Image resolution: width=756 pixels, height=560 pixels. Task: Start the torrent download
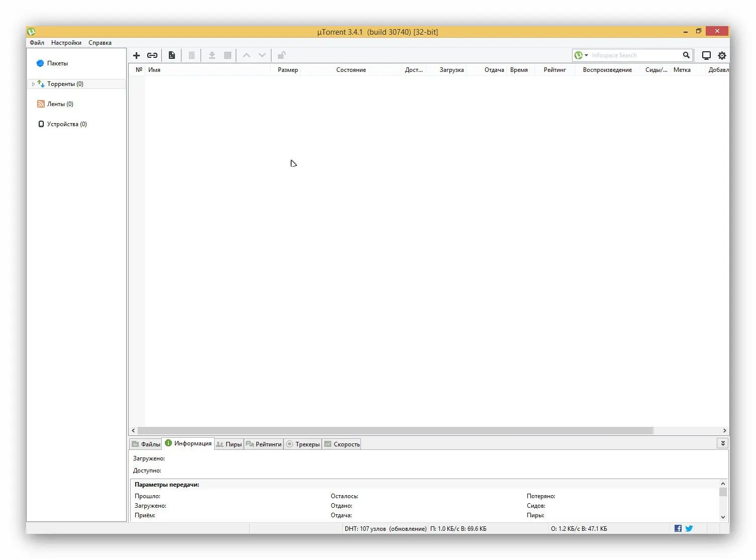click(x=212, y=55)
